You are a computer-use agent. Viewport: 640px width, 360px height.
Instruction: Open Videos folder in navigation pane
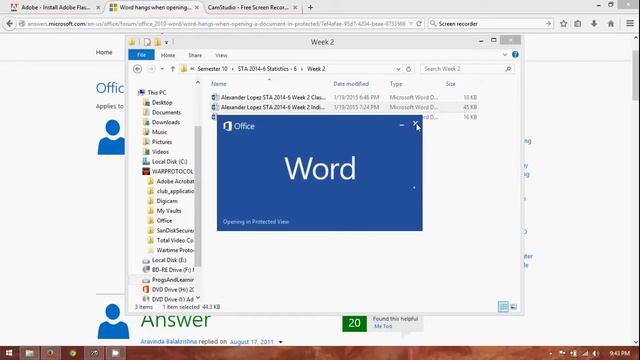160,151
